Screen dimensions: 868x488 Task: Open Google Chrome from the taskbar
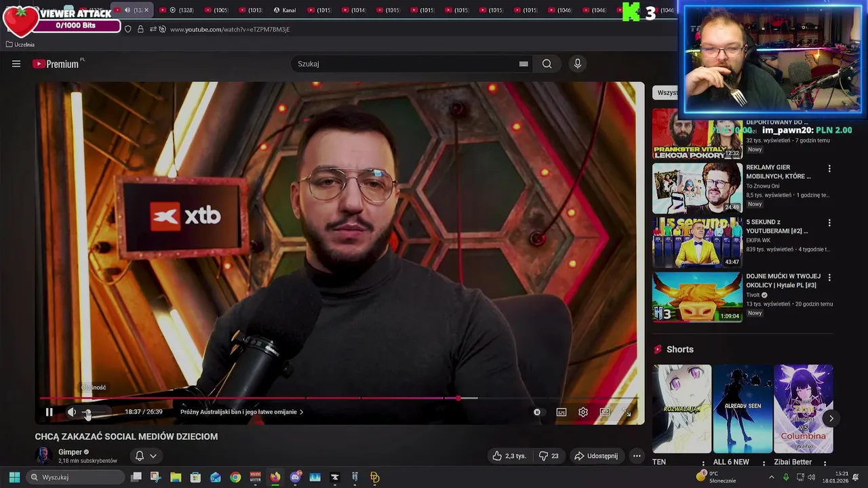(x=235, y=477)
